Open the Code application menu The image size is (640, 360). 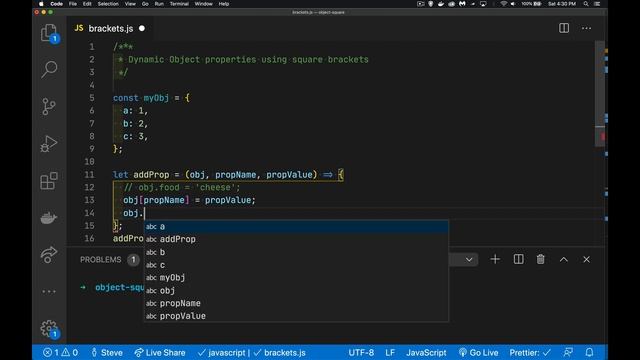pyautogui.click(x=56, y=4)
